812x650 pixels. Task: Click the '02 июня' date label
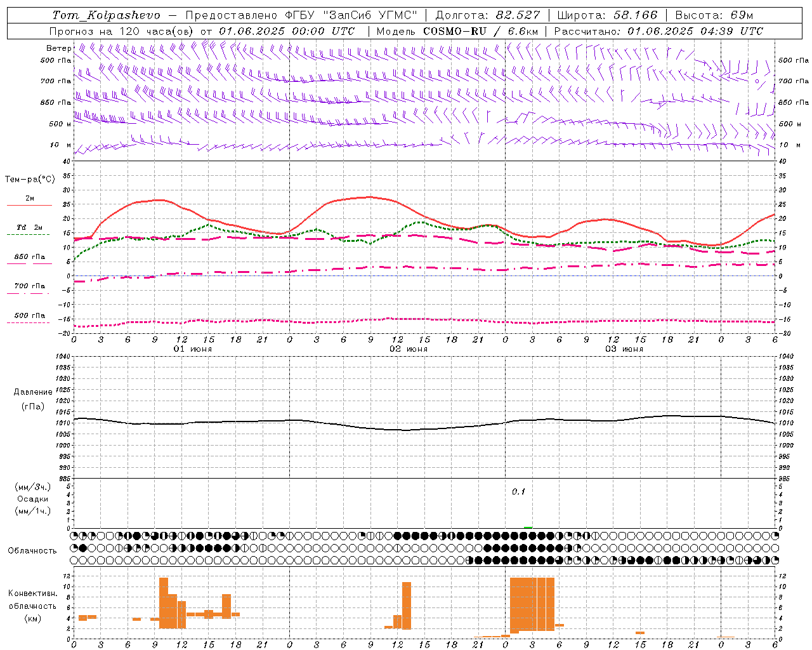pyautogui.click(x=409, y=349)
